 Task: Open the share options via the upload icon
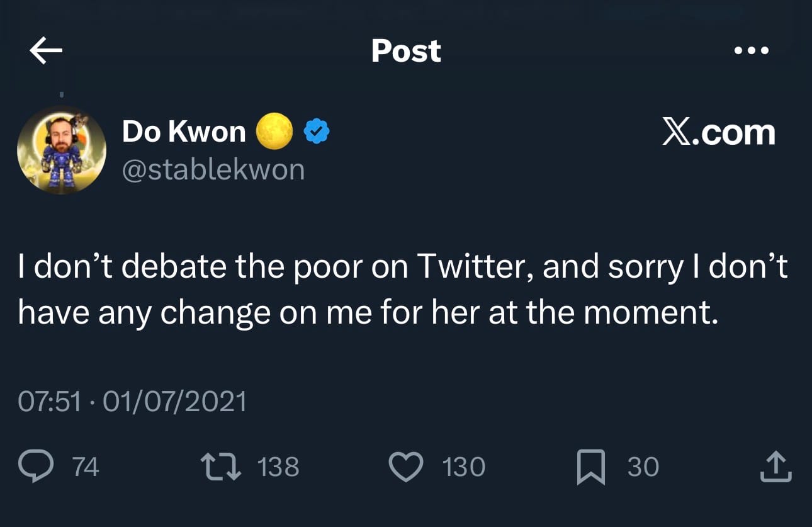[775, 466]
